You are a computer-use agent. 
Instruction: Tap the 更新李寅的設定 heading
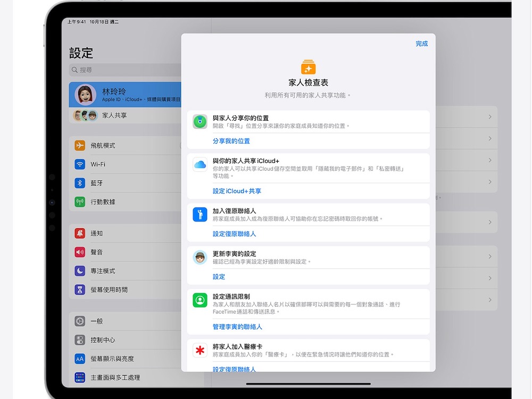[x=234, y=254]
